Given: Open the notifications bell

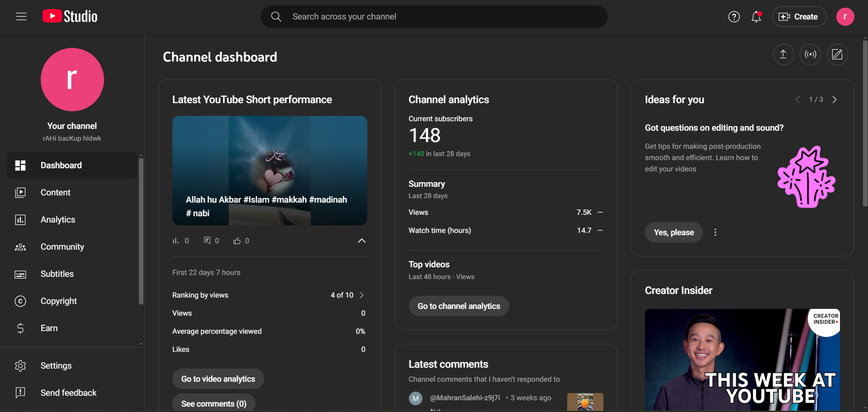Looking at the screenshot, I should (x=756, y=17).
